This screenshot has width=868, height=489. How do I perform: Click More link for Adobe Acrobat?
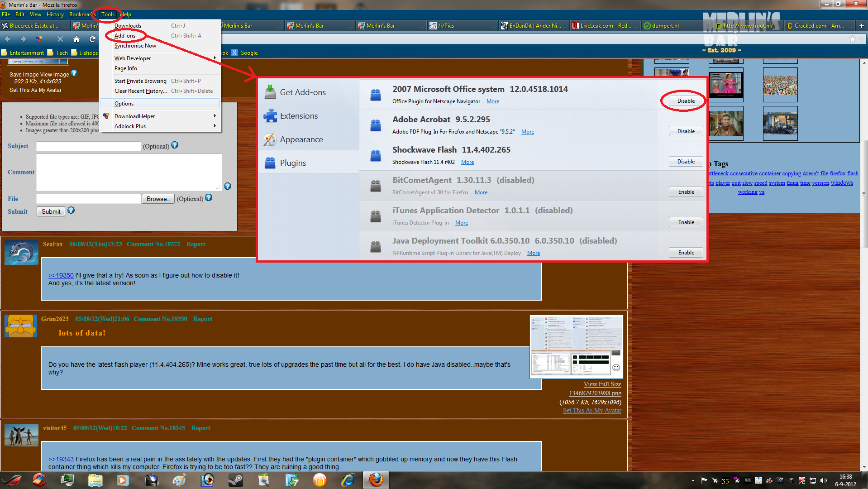tap(528, 132)
